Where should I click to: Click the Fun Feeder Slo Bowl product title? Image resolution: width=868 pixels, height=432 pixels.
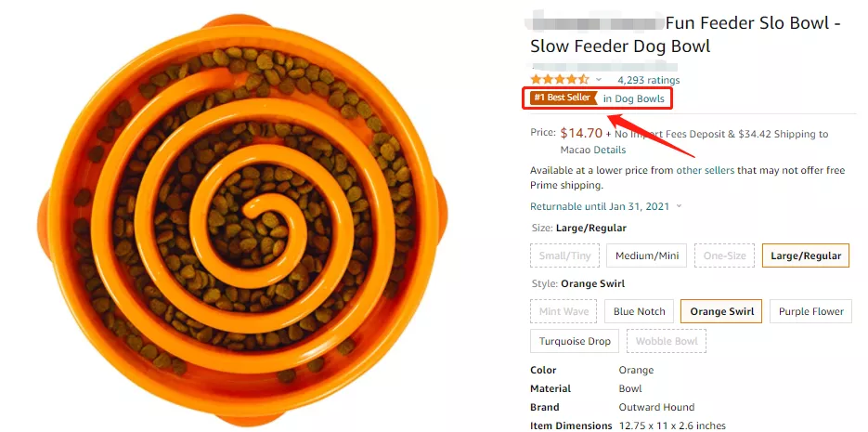coord(685,34)
